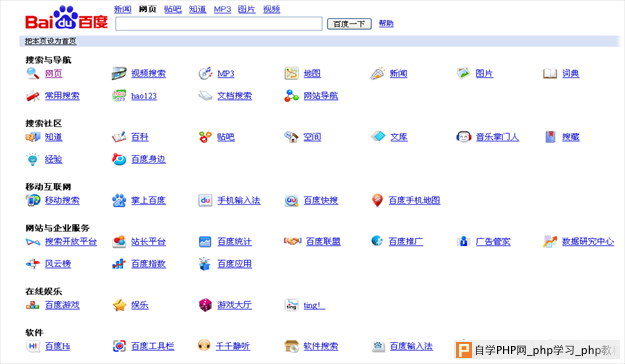Switch to the 新闻 tab above search box
Viewport: 625px width, 364px height.
click(122, 9)
